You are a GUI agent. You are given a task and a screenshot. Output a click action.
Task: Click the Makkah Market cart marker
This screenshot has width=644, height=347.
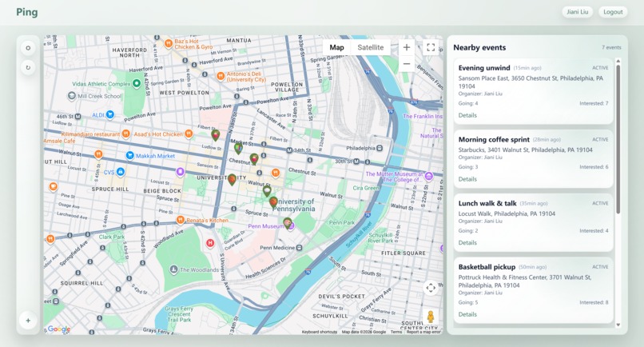129,155
